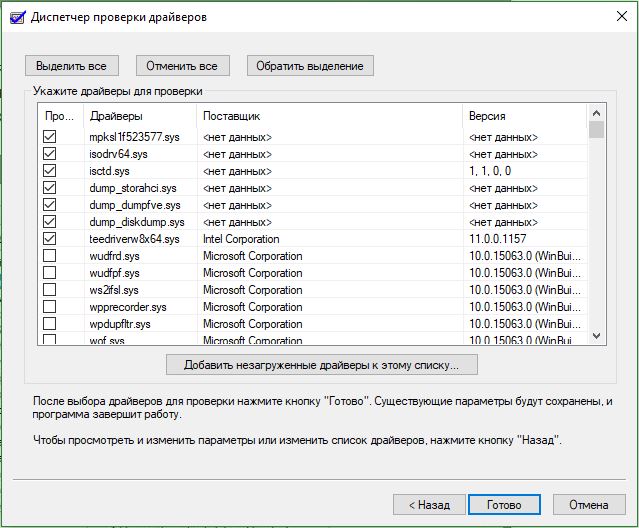The image size is (639, 528).
Task: Click "Выделить все" button
Action: click(x=72, y=66)
